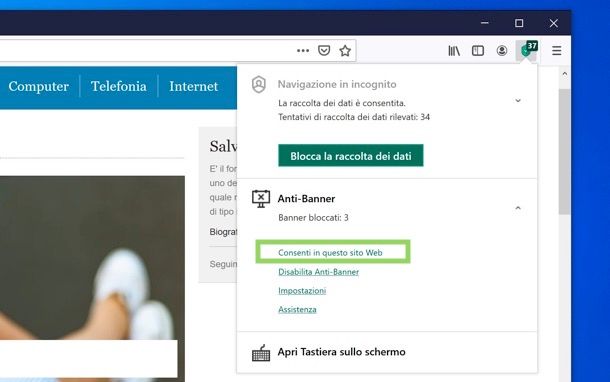
Task: Open the Library bookshelf icon
Action: click(x=454, y=51)
